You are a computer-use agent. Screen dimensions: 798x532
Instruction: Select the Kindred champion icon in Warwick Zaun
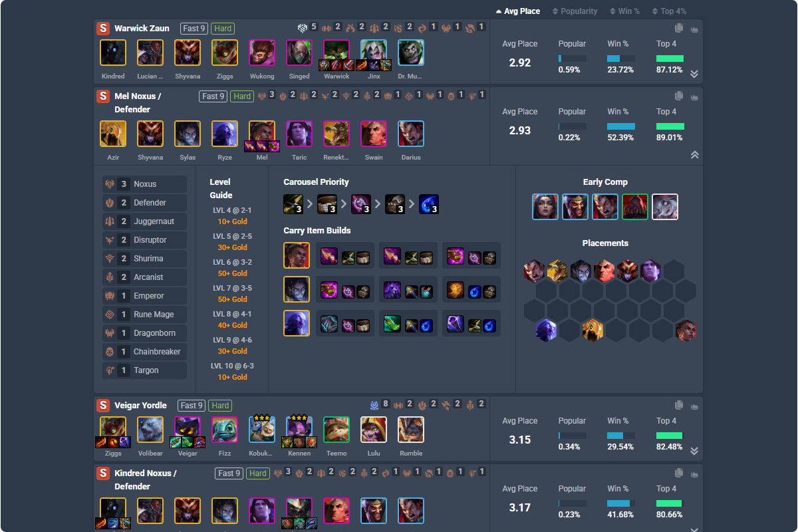113,53
